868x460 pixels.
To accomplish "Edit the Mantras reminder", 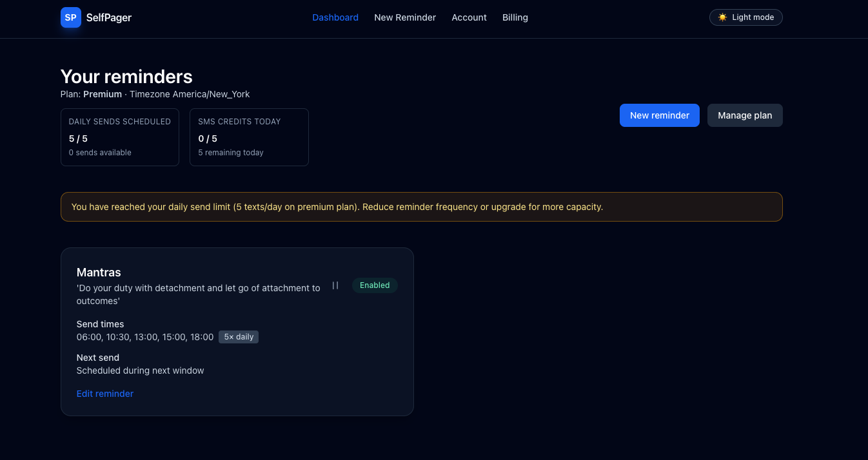I will (x=104, y=393).
